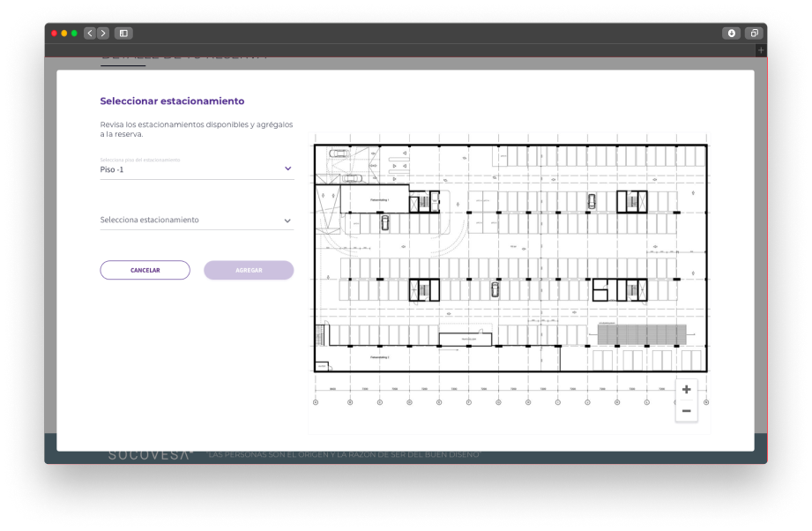Viewport: 812px width, 531px height.
Task: Click the Socovesa logo in the footer
Action: click(x=149, y=454)
